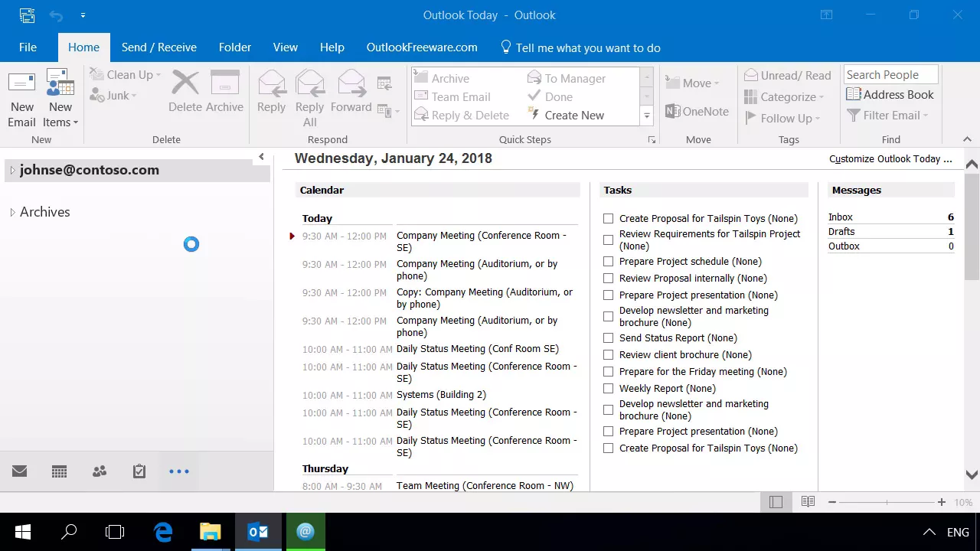
Task: Expand the Quick Steps gallery
Action: tap(647, 116)
